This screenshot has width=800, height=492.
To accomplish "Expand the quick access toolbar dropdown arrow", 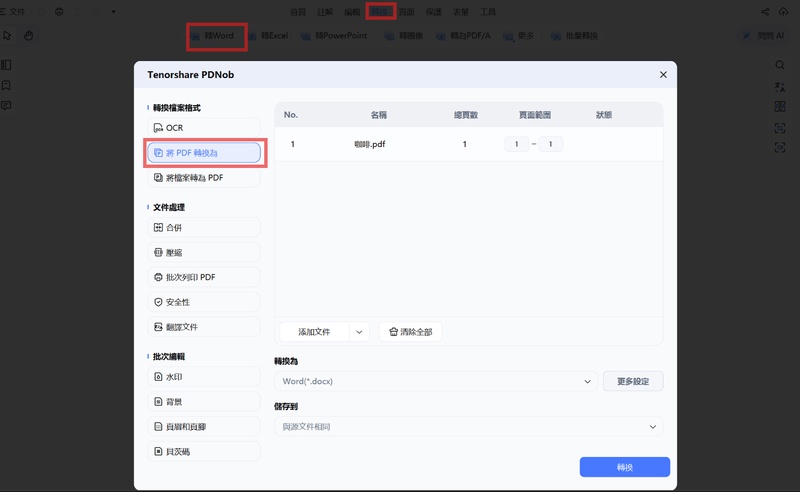I will (x=113, y=12).
